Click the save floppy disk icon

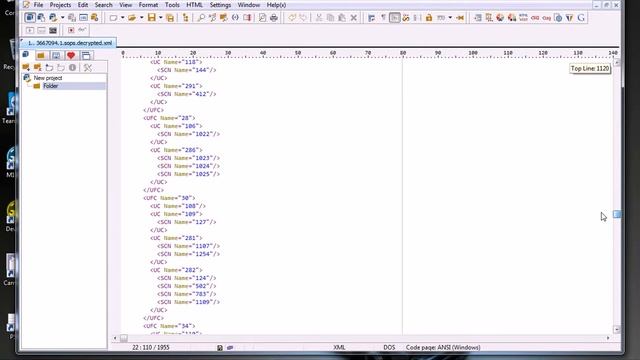coord(152,18)
